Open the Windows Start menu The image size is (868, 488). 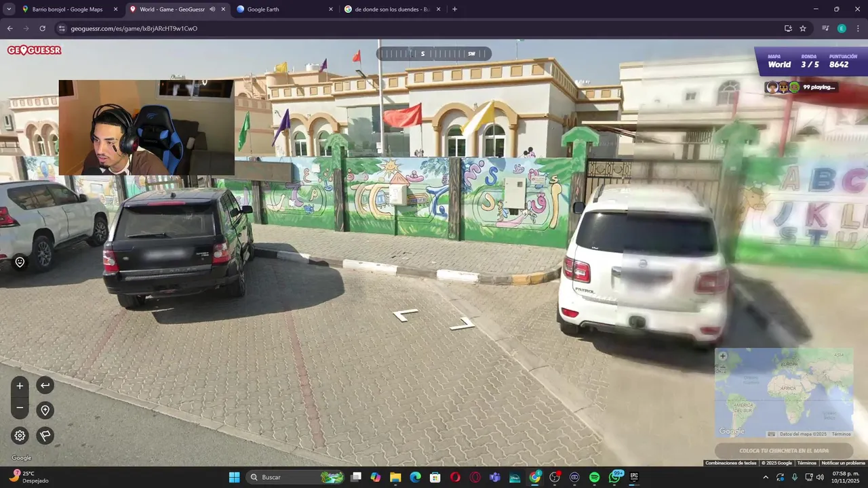point(234,477)
